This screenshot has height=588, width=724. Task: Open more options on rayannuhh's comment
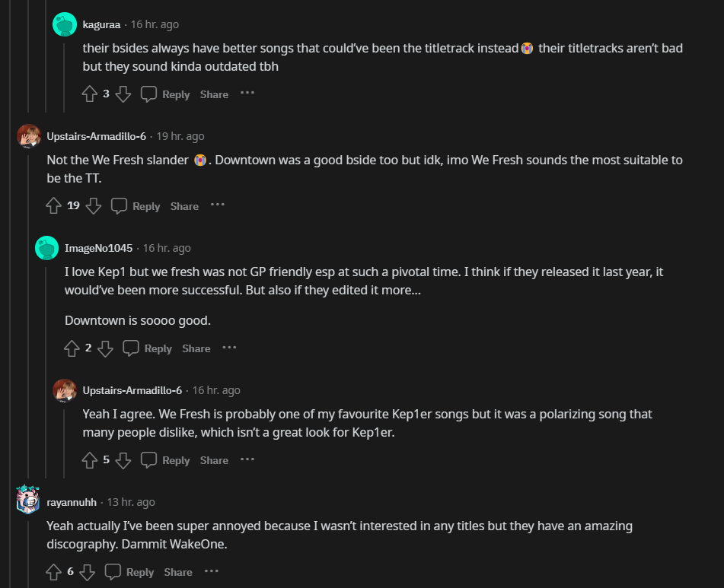click(x=212, y=571)
